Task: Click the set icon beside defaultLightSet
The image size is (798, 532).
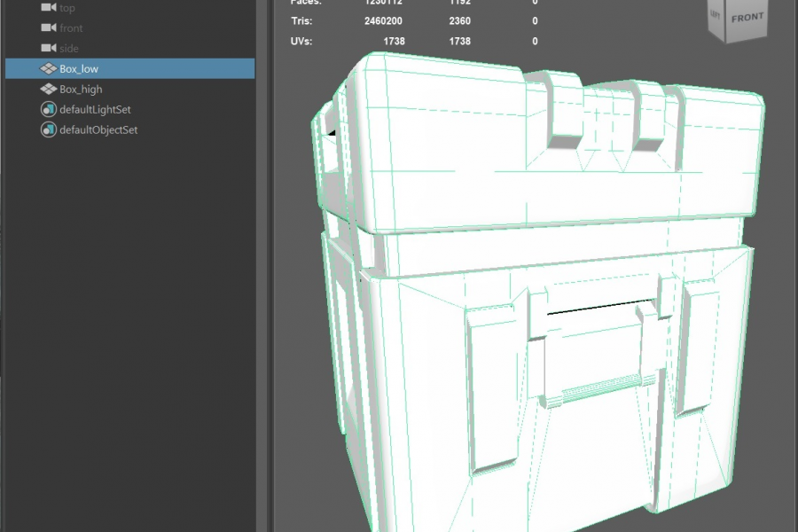Action: (49, 109)
